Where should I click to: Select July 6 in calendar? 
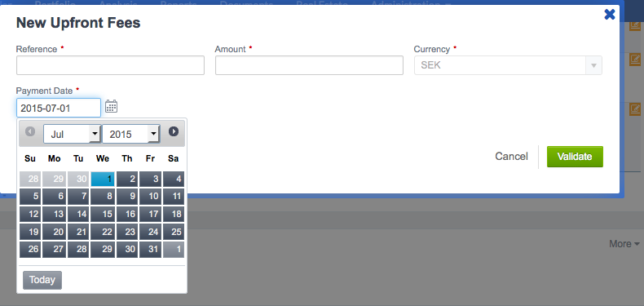(55, 197)
